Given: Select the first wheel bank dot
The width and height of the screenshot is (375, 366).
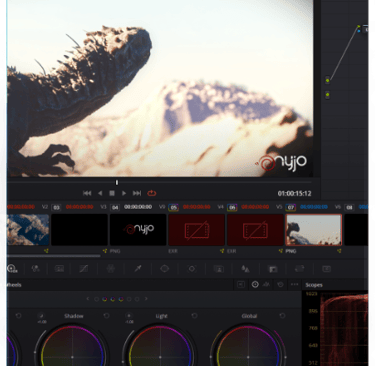Looking at the screenshot, I should [96, 299].
